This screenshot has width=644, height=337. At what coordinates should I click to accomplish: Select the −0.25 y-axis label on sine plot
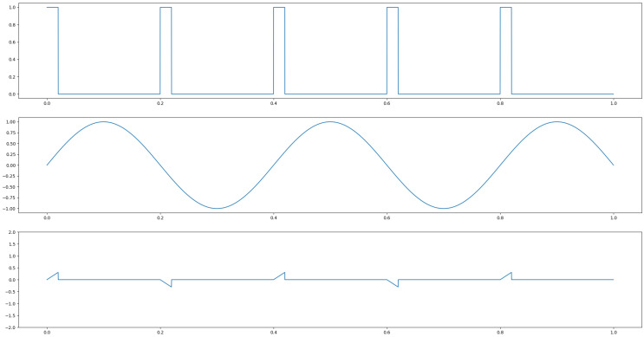click(x=10, y=176)
